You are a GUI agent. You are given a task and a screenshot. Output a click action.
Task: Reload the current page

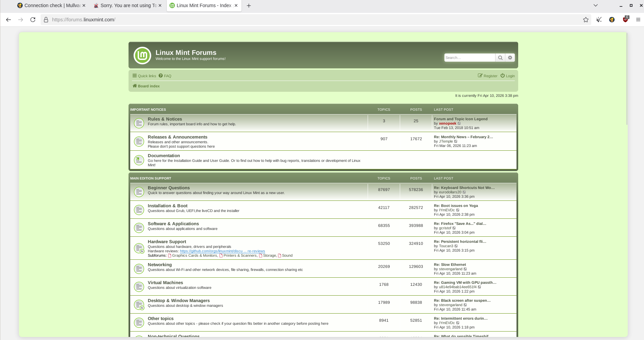click(x=33, y=20)
